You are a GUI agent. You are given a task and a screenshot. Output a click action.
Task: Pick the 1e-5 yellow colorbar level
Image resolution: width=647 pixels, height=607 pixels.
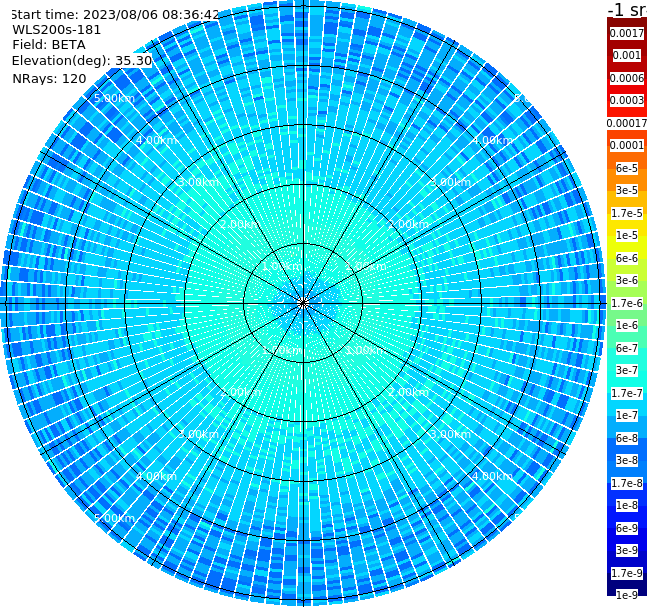pos(627,235)
